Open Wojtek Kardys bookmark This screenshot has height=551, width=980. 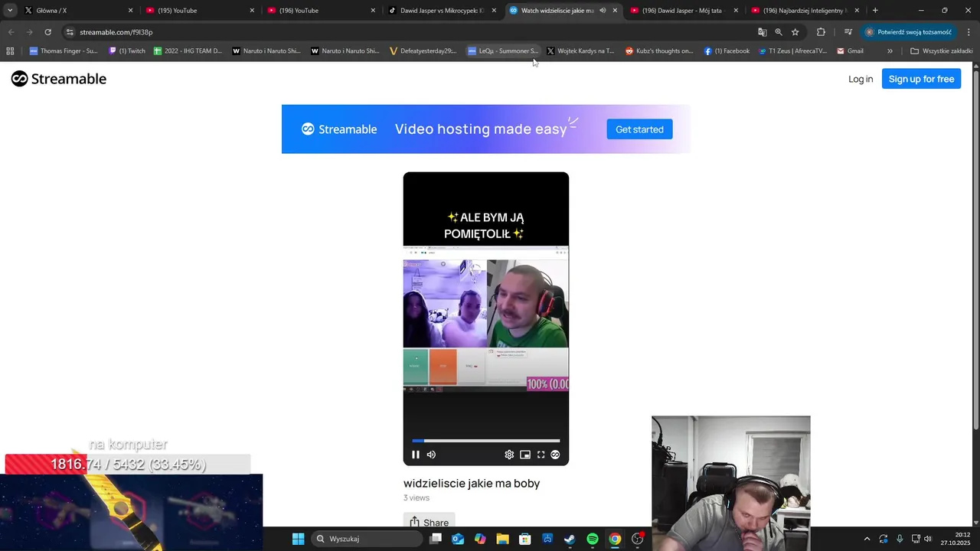pyautogui.click(x=580, y=51)
